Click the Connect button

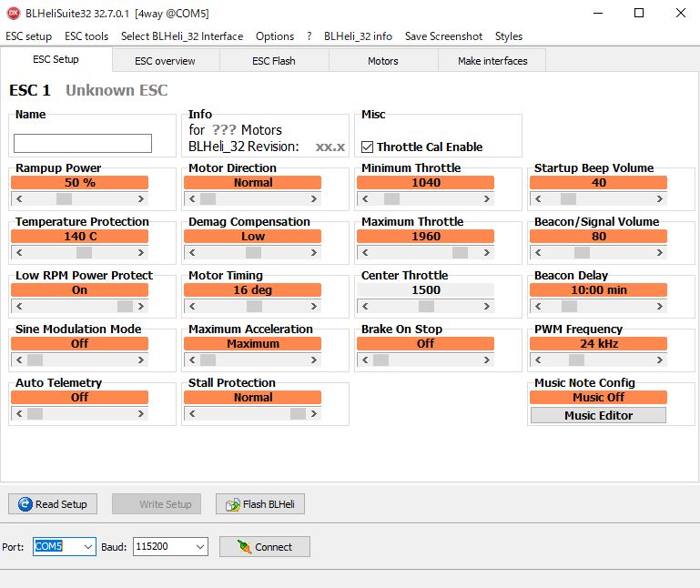pos(265,546)
